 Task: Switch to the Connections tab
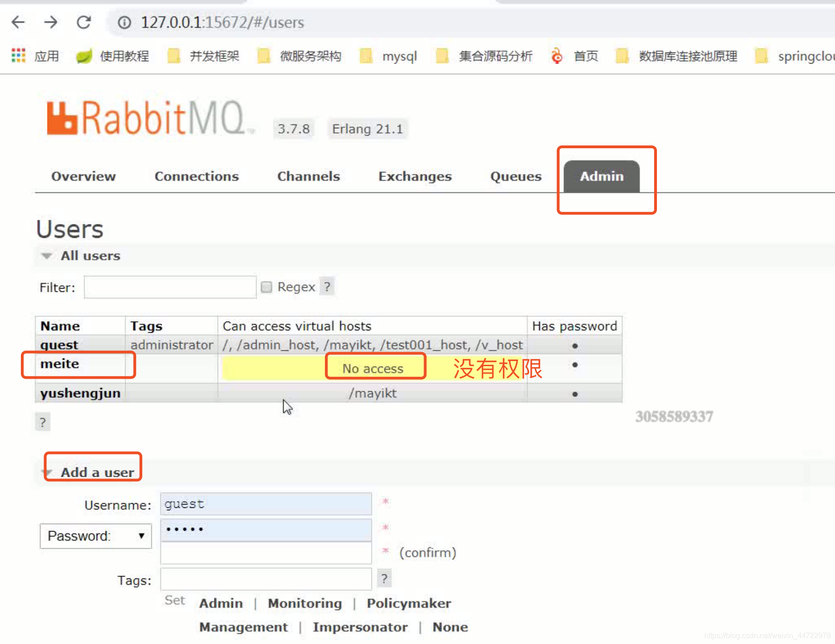click(x=196, y=176)
